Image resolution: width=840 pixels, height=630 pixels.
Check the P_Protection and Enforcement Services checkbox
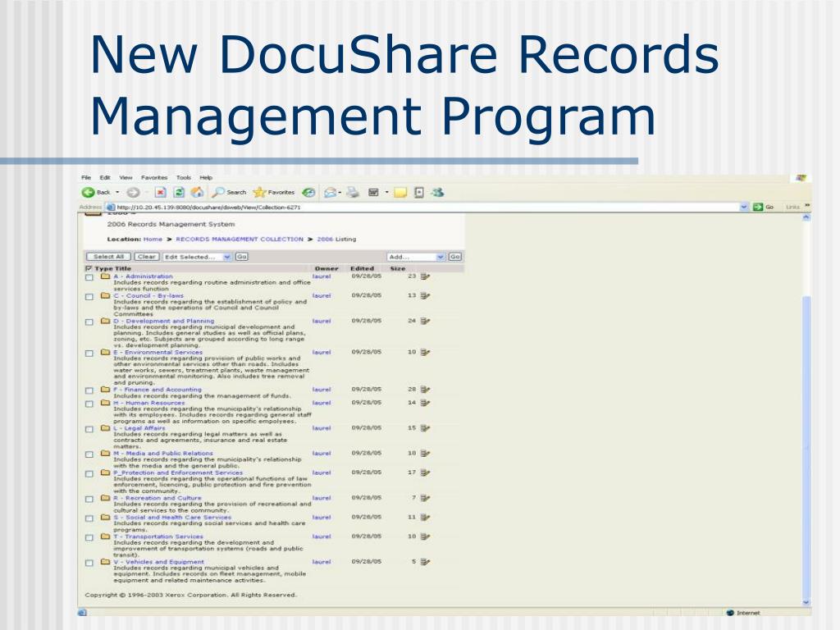[x=89, y=473]
